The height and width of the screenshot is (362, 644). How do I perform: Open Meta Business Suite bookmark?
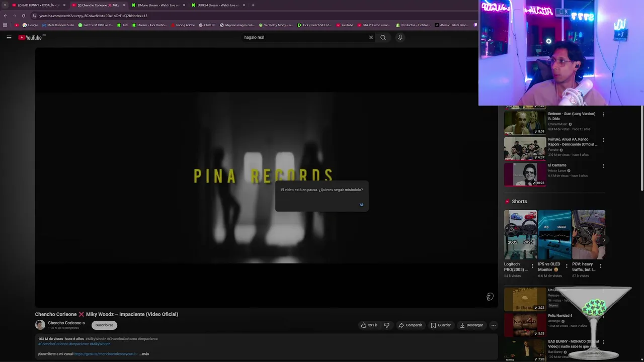pyautogui.click(x=58, y=25)
